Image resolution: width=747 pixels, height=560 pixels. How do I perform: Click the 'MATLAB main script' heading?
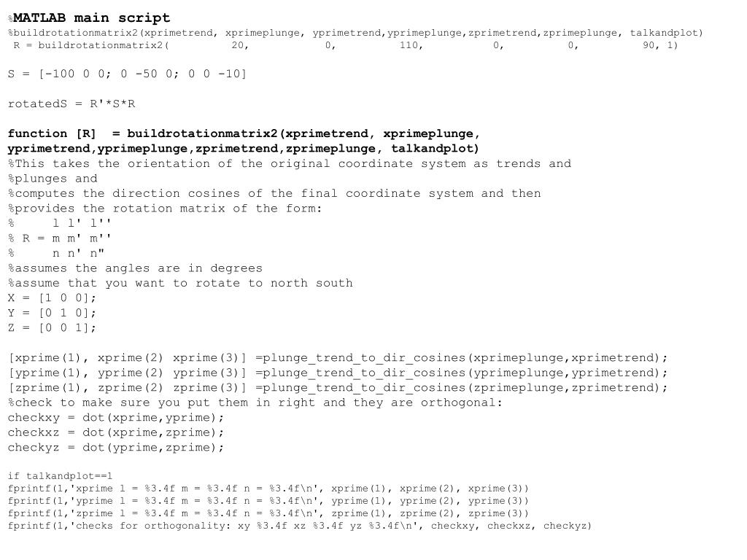(89, 18)
